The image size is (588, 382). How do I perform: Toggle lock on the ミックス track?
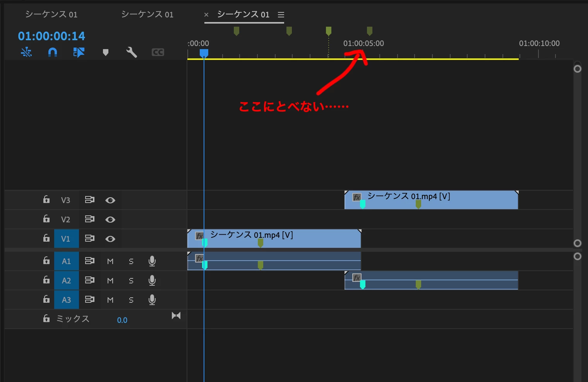point(46,319)
